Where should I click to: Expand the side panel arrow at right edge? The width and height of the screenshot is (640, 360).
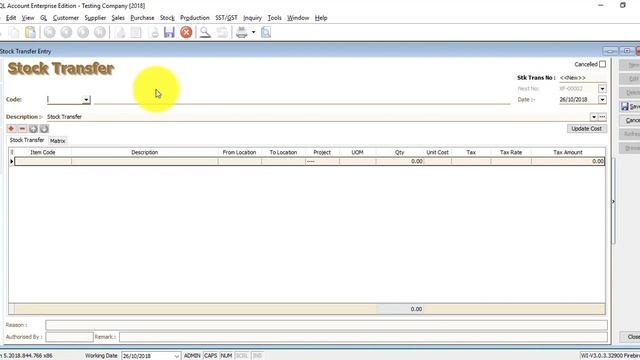[613, 202]
